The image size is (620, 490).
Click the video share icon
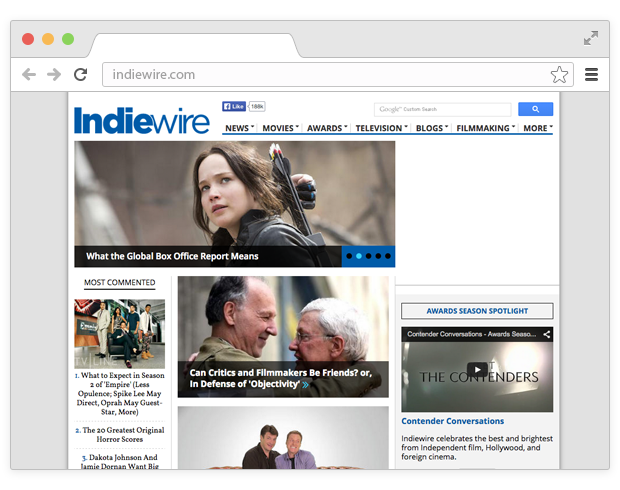tap(545, 334)
